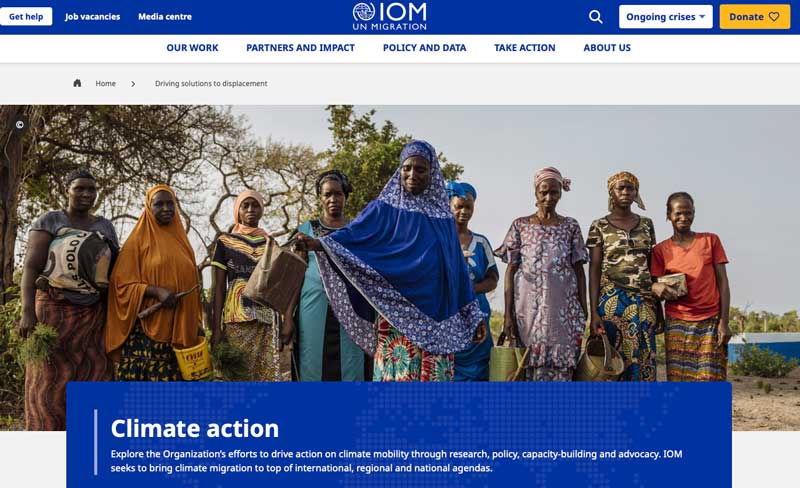Click the Climate action heading
Screen dimensions: 800x488
point(195,428)
